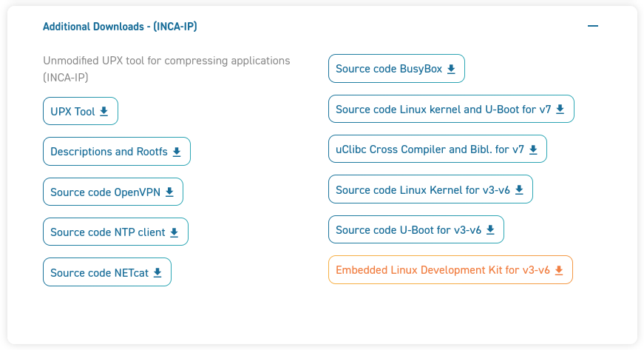Click the orange download icon for Embedded Linux Development Kit
Screen dimensions: 644x350
(559, 270)
